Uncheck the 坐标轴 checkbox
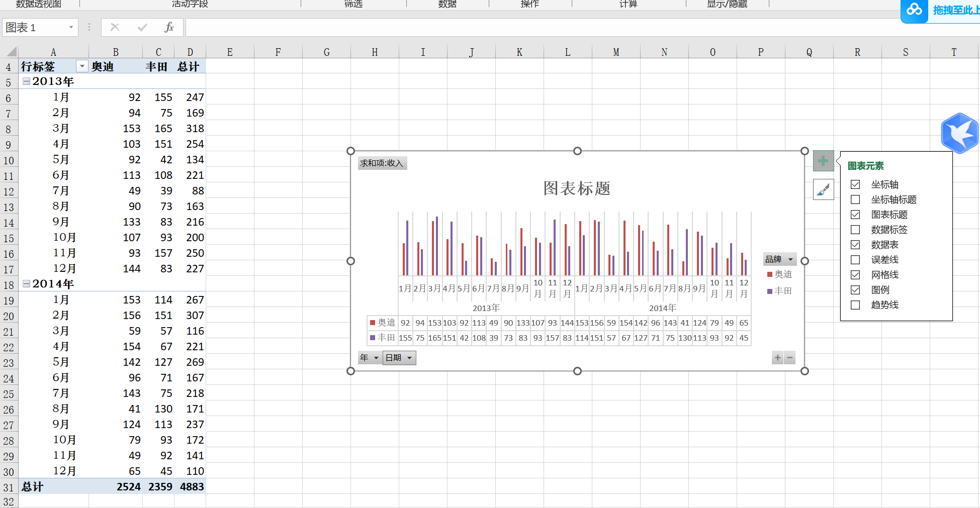The width and height of the screenshot is (980, 508). coord(855,184)
